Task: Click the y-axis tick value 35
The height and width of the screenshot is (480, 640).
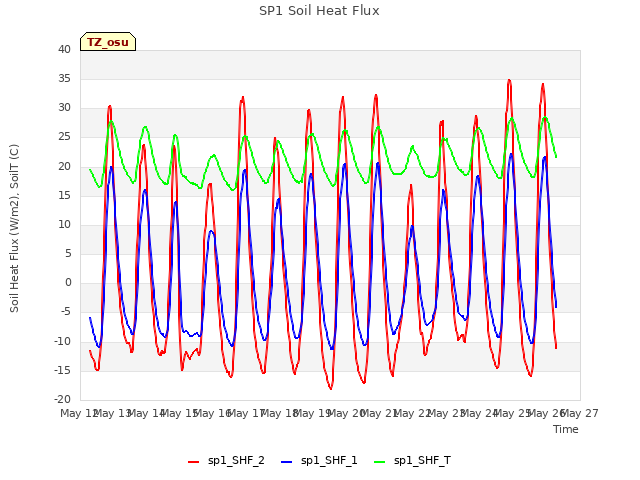Action: click(x=64, y=78)
